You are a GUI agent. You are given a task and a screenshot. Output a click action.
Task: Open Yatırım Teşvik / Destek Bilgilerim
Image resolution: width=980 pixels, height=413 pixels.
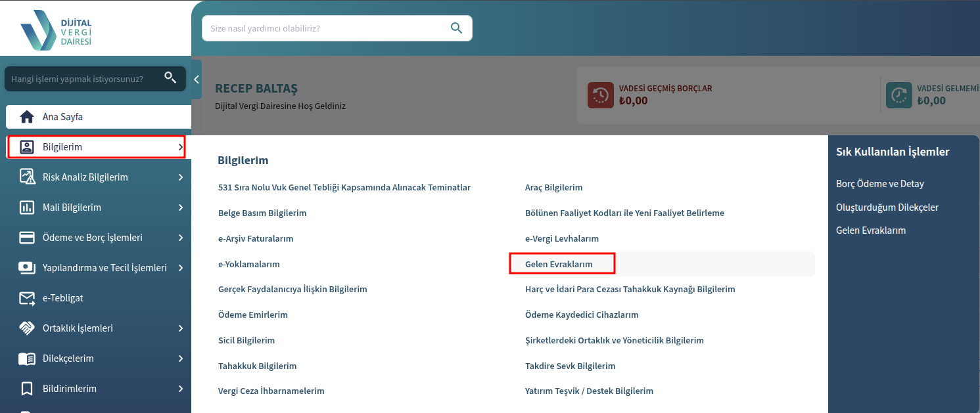point(590,391)
